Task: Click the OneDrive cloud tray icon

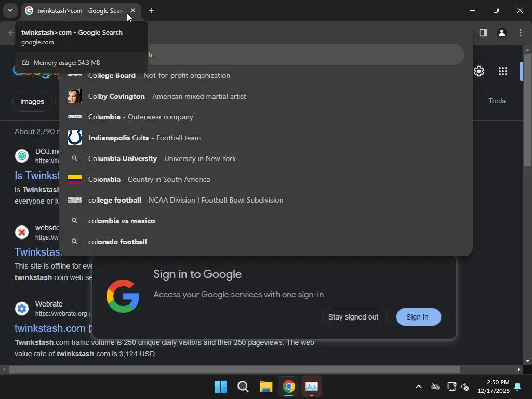Action: [x=435, y=387]
